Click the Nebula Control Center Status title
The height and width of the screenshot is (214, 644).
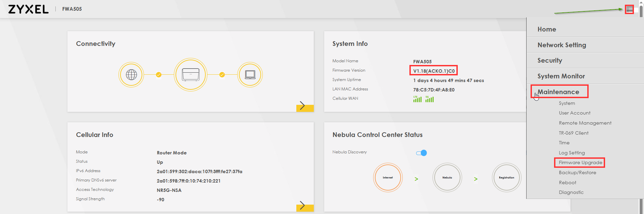[x=378, y=135]
